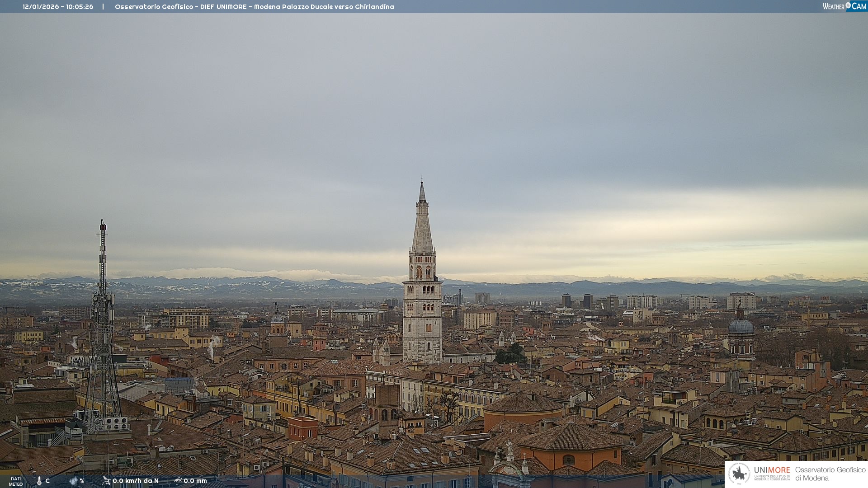The image size is (868, 488).
Task: Click the thermometer temperature icon
Action: (39, 481)
